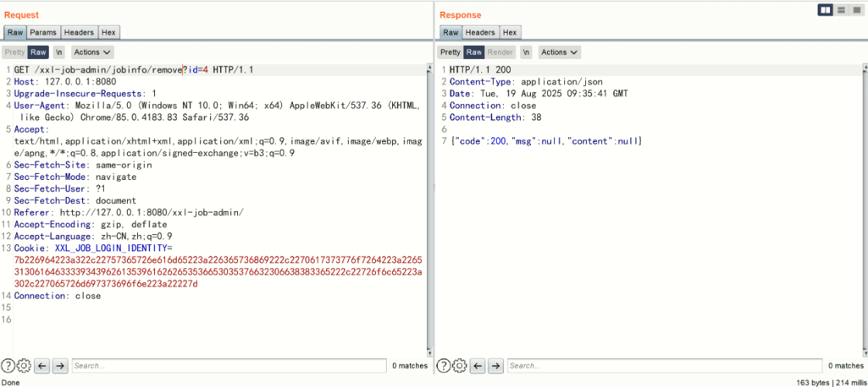Go to previous match in request search
Image resolution: width=868 pixels, height=387 pixels.
coord(43,365)
